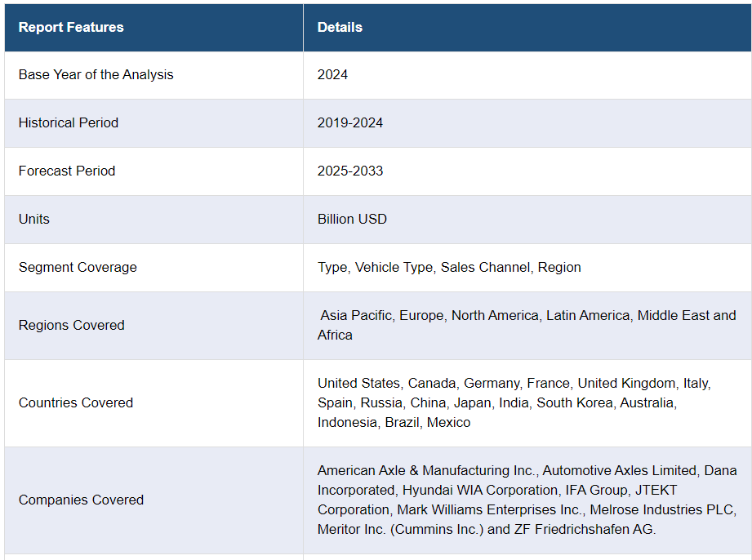Viewport: 752px width, 560px height.
Task: Select the Countries Covered row label
Action: coord(76,402)
